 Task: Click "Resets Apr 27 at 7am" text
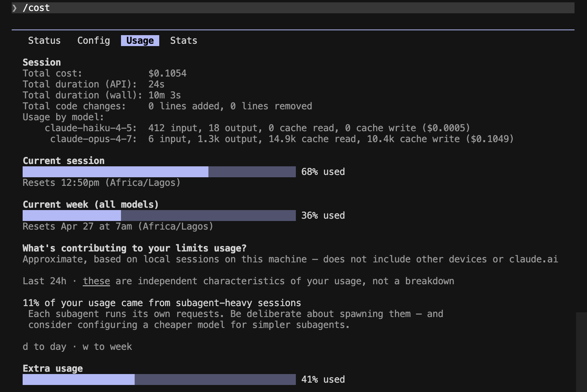pyautogui.click(x=77, y=226)
